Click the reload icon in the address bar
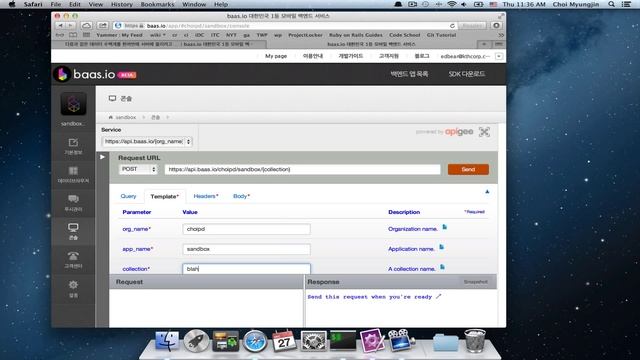 click(452, 26)
